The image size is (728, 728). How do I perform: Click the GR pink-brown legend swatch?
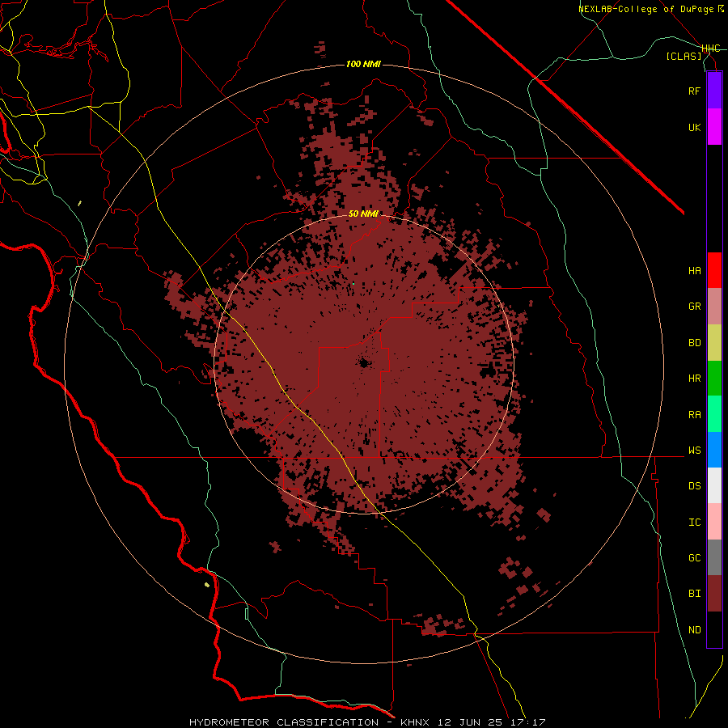[x=714, y=307]
